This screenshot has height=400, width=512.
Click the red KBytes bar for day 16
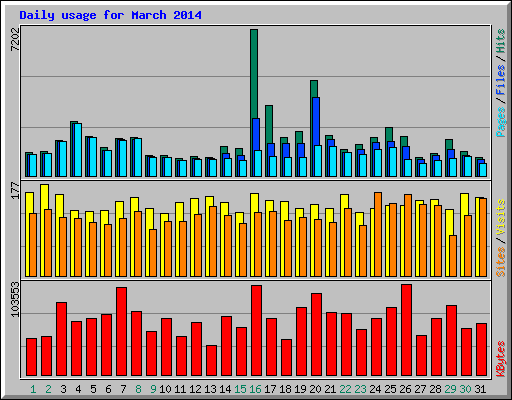[x=257, y=331]
